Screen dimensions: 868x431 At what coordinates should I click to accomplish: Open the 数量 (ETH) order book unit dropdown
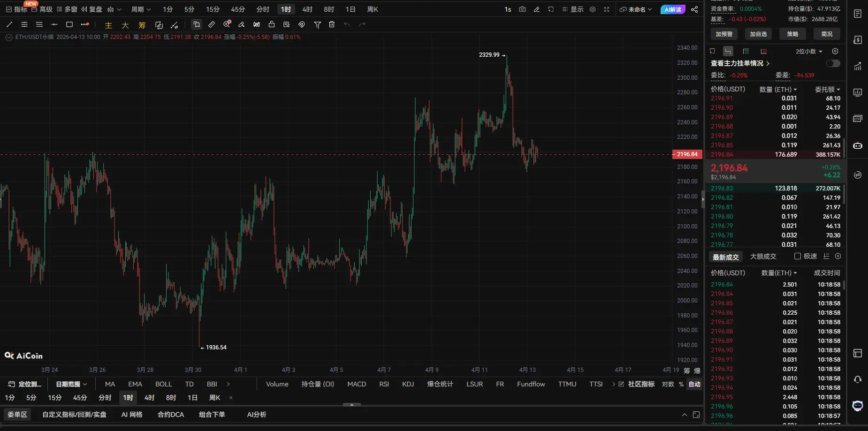tap(778, 89)
